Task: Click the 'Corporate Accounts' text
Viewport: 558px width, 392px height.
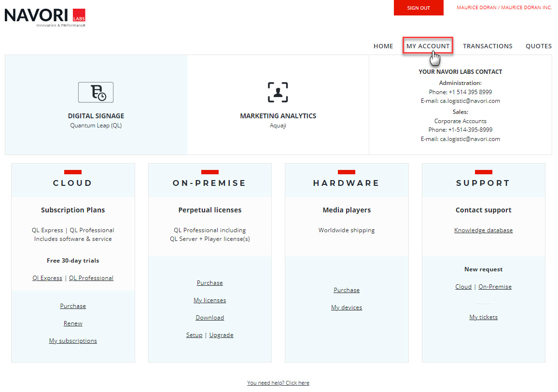Action: [460, 121]
